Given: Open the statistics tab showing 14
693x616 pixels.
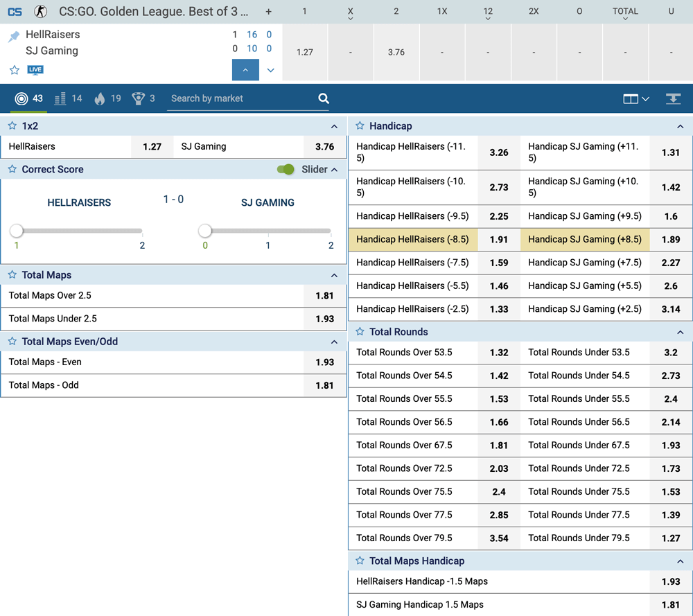Looking at the screenshot, I should pos(68,98).
